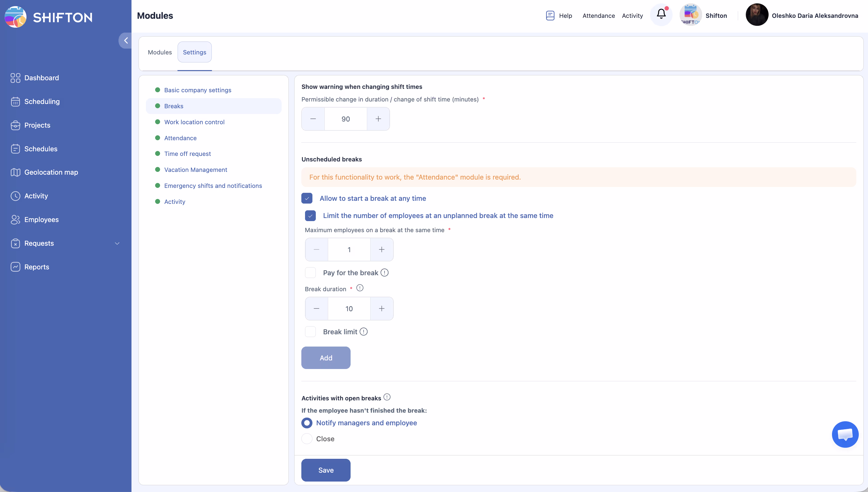Expand the Requests menu chevron
The image size is (868, 492).
tap(117, 243)
